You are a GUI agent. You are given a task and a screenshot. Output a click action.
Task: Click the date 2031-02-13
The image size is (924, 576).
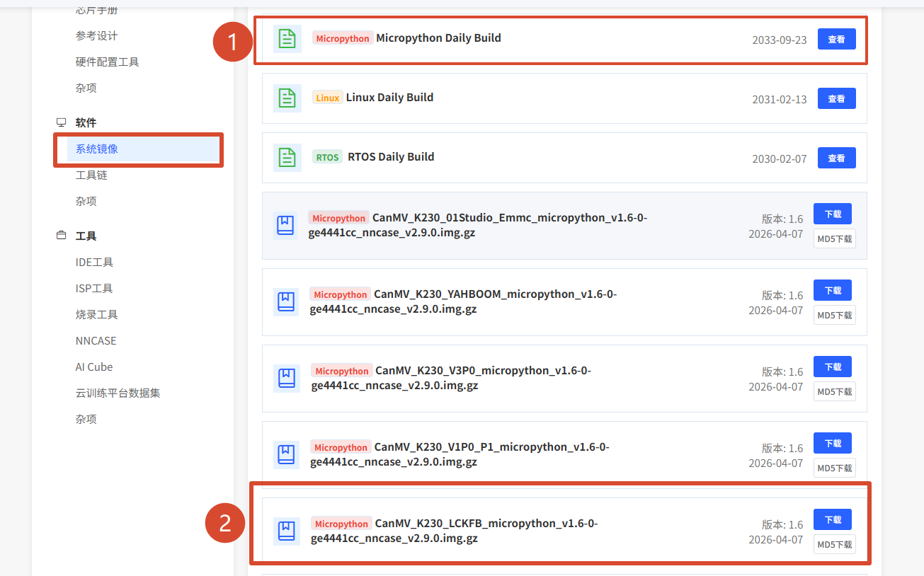pos(780,100)
